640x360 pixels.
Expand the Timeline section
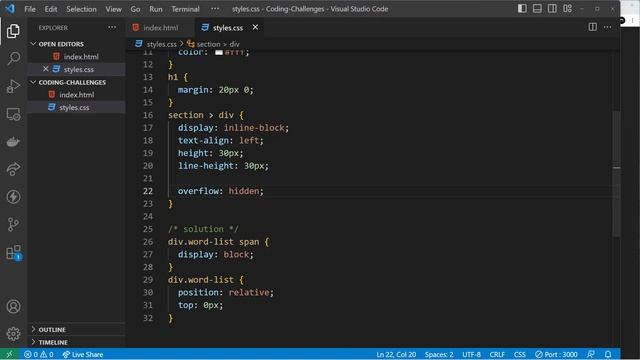pos(76,342)
